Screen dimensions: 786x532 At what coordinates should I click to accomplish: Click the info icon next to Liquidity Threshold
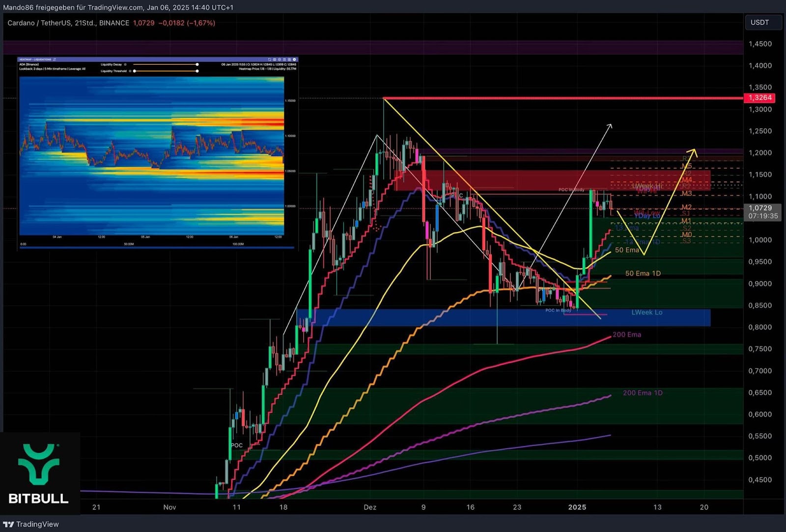pyautogui.click(x=130, y=71)
